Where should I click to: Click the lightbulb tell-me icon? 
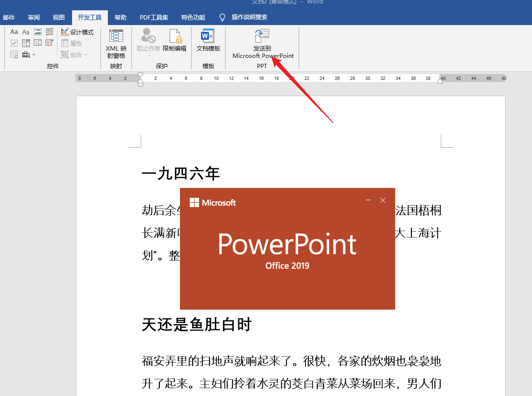point(222,17)
